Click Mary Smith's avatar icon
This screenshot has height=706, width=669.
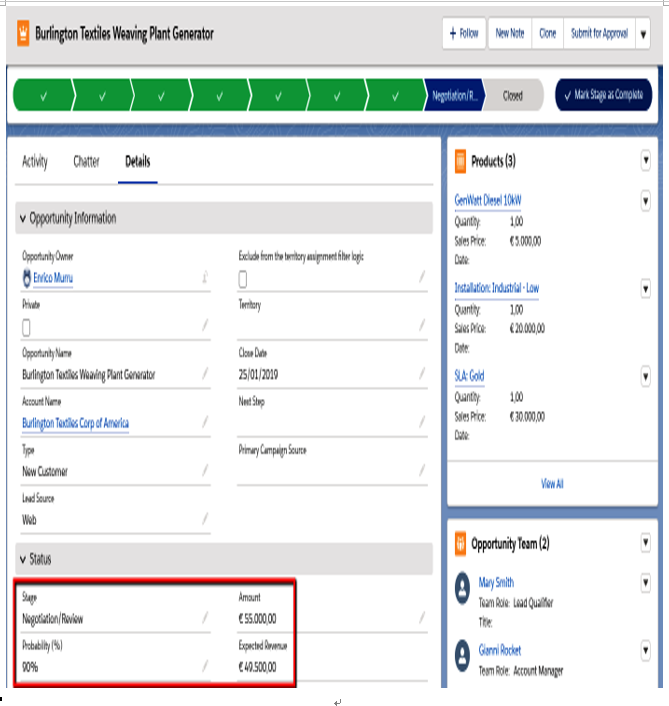pos(463,588)
